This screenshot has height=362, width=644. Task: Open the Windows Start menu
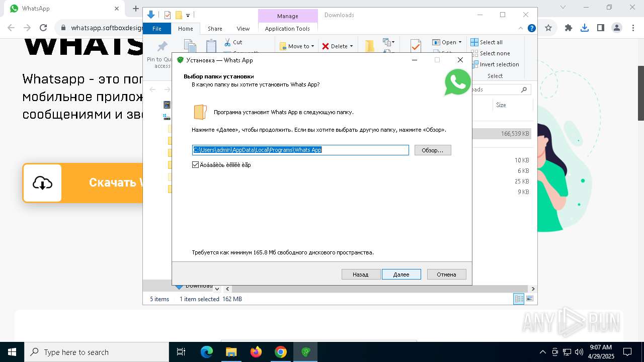click(12, 352)
